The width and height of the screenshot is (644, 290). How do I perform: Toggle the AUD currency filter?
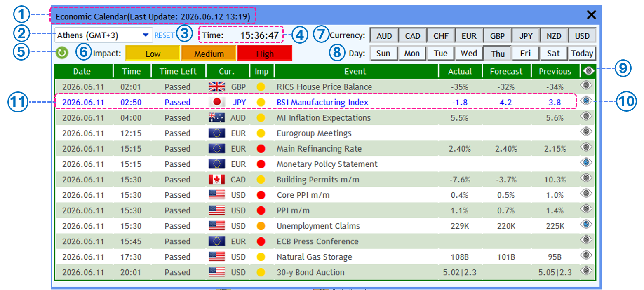pos(384,36)
